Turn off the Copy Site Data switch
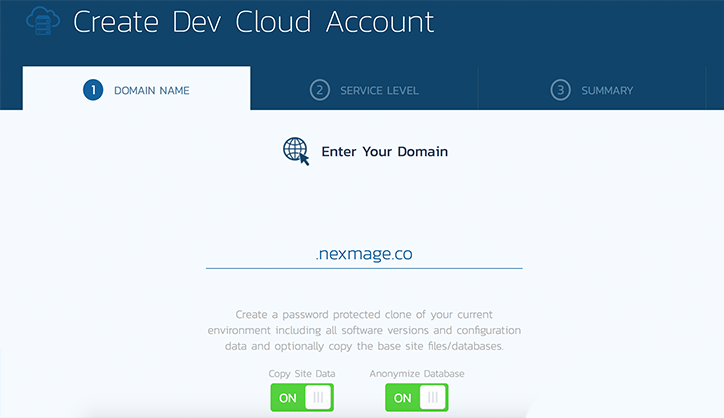 pyautogui.click(x=302, y=397)
